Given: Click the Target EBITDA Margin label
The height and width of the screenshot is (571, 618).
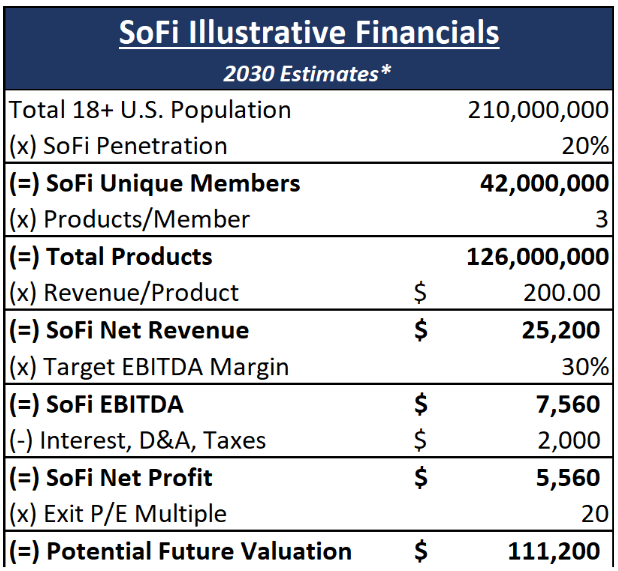Looking at the screenshot, I should point(148,366).
